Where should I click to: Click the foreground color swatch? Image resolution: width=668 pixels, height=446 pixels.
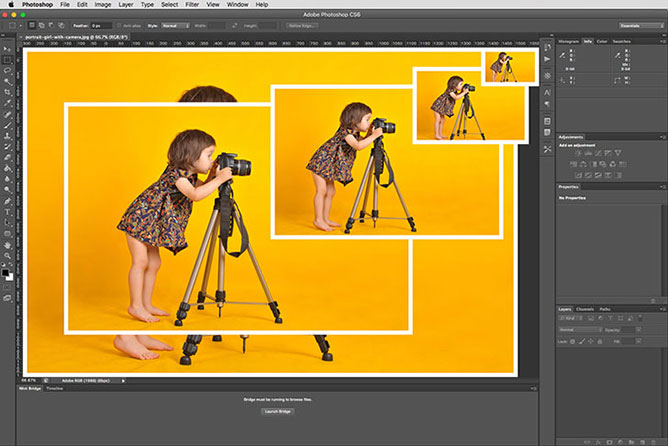click(x=5, y=273)
